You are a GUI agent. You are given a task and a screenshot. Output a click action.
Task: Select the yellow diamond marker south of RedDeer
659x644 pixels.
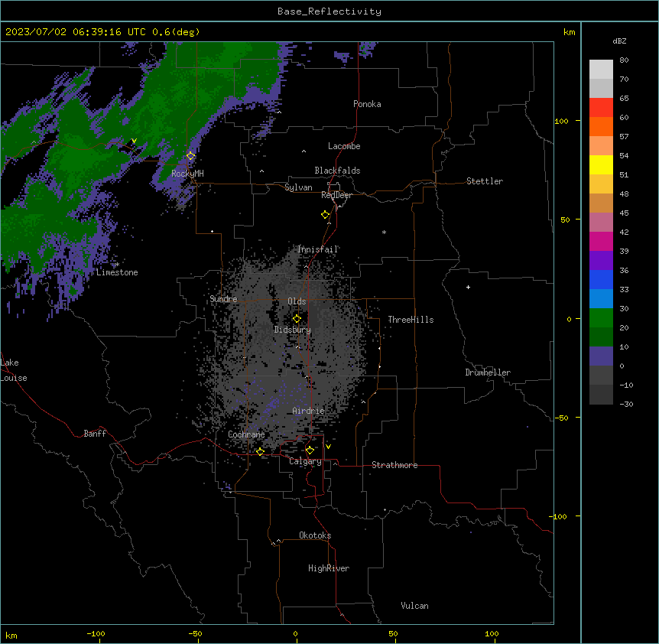[x=326, y=215]
